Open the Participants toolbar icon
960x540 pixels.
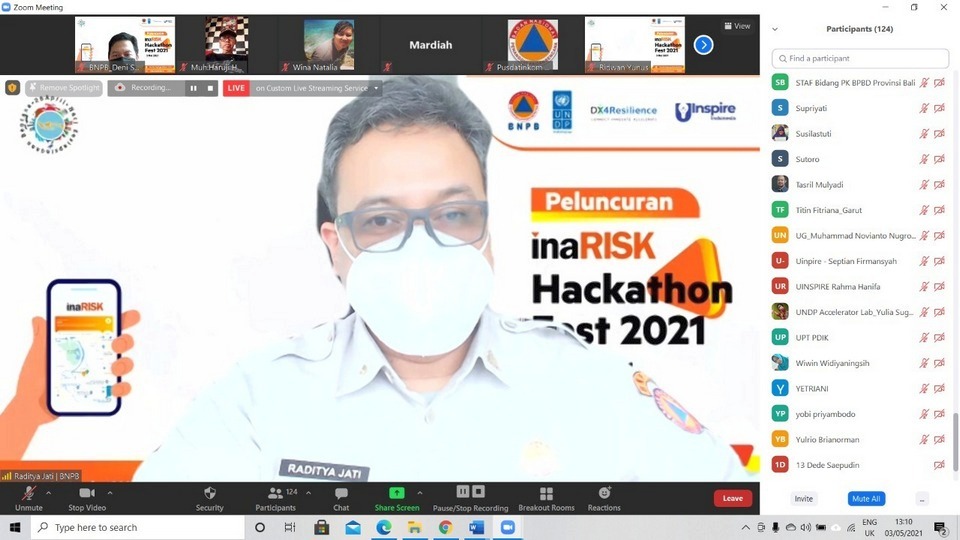[x=276, y=493]
